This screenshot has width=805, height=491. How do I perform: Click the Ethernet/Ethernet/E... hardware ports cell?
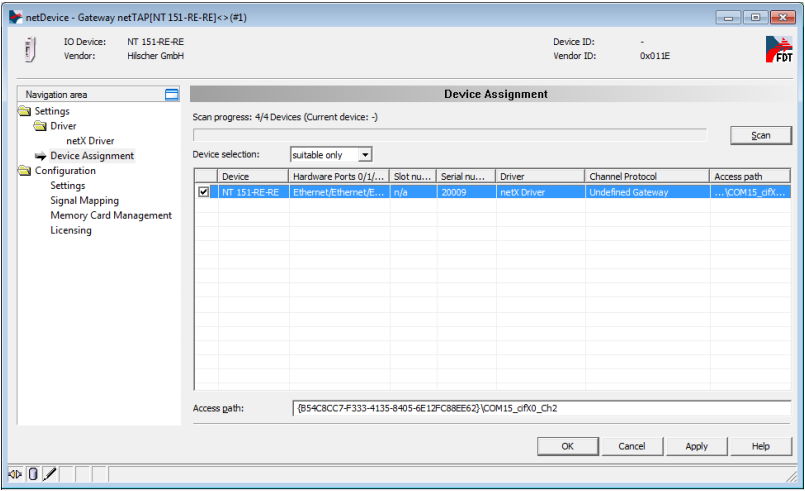pyautogui.click(x=339, y=192)
